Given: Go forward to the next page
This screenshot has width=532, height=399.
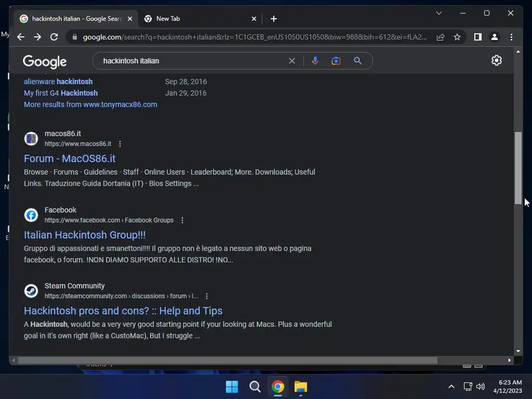Looking at the screenshot, I should 37,37.
